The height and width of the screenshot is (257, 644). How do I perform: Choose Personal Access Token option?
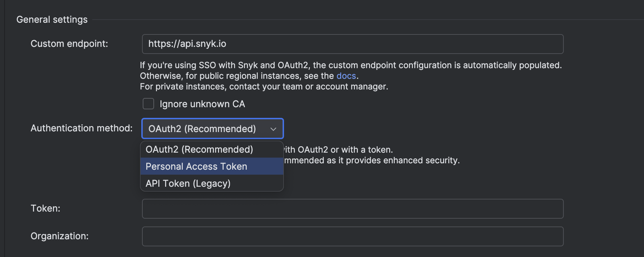click(x=196, y=166)
